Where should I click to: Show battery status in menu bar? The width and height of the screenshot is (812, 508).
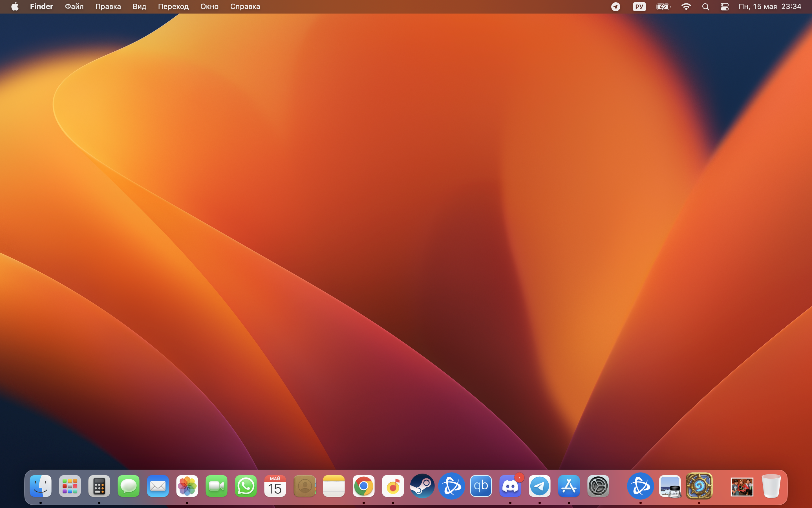(663, 7)
